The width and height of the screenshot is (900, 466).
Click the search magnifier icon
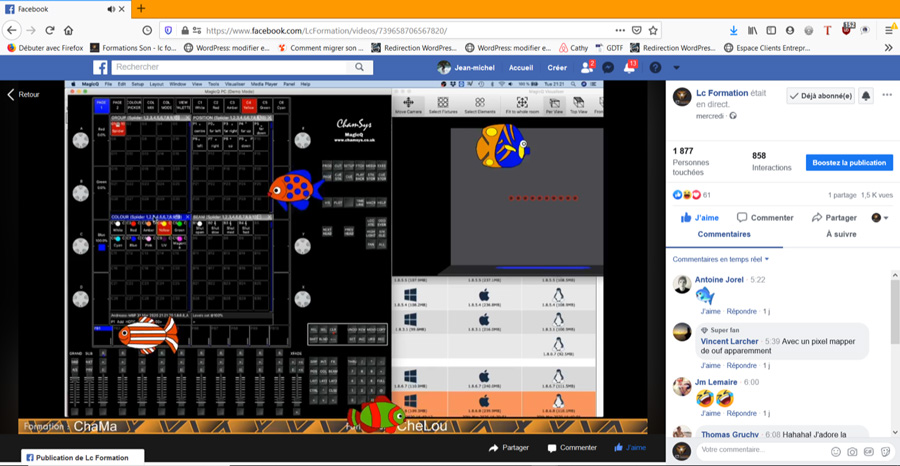click(x=359, y=67)
